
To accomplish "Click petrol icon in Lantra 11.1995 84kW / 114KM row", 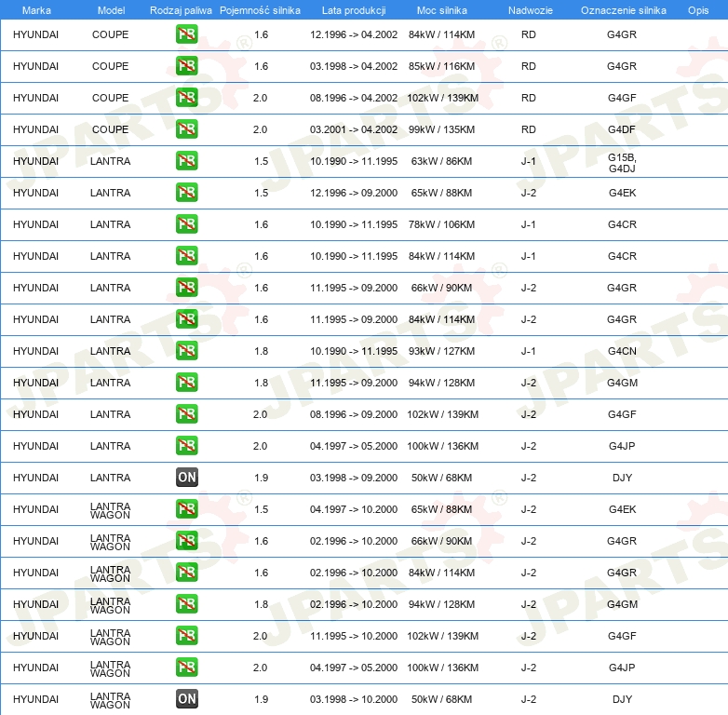I will pyautogui.click(x=186, y=319).
